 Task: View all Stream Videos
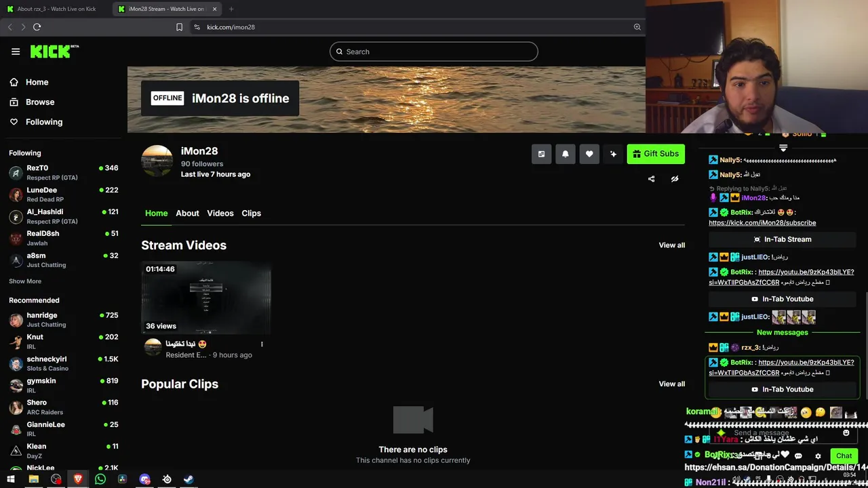(672, 245)
